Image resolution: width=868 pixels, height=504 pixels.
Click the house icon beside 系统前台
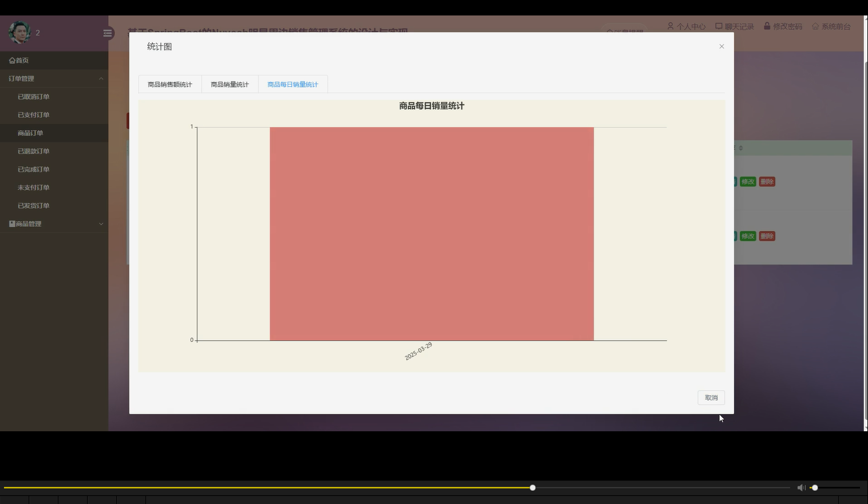(815, 26)
